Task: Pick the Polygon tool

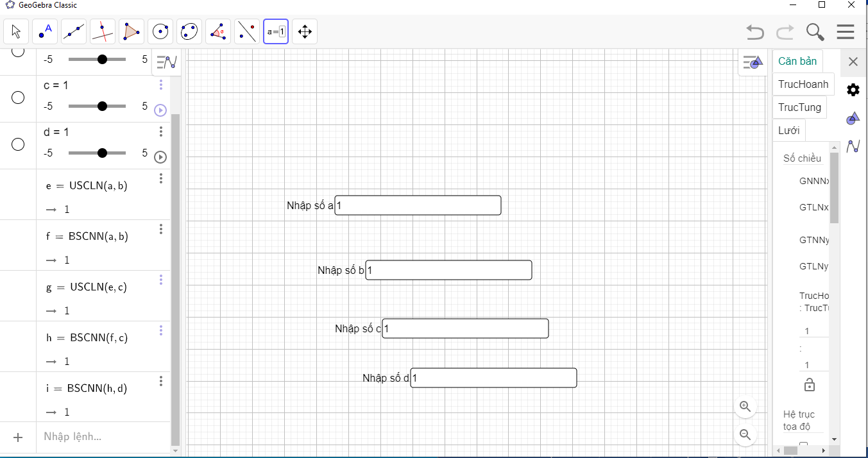Action: coord(132,31)
